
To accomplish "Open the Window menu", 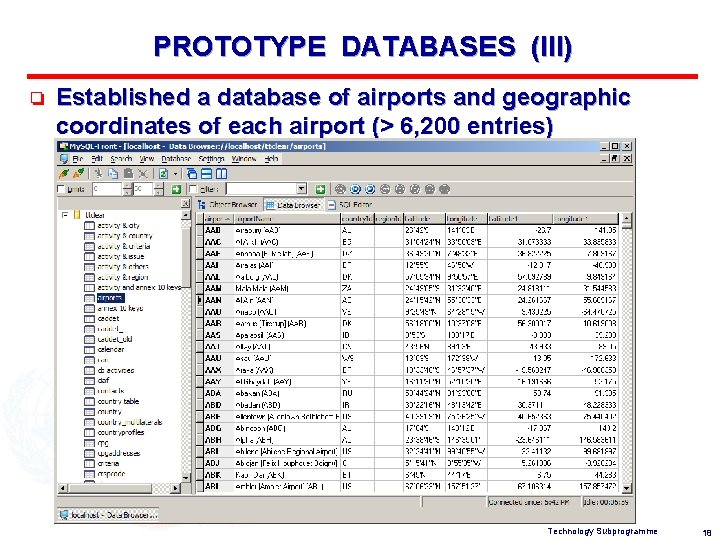I will [x=243, y=159].
